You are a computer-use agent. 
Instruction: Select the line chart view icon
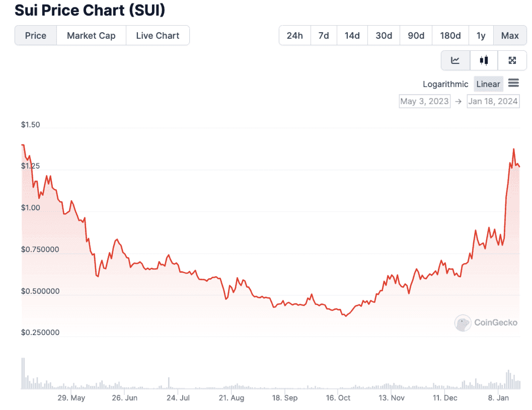tap(455, 60)
